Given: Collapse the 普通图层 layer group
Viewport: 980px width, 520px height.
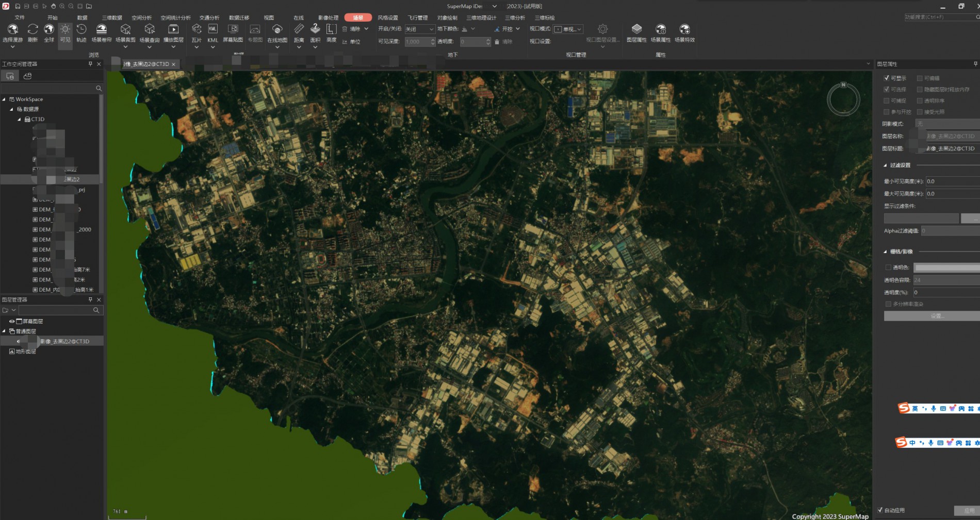Looking at the screenshot, I should point(4,331).
